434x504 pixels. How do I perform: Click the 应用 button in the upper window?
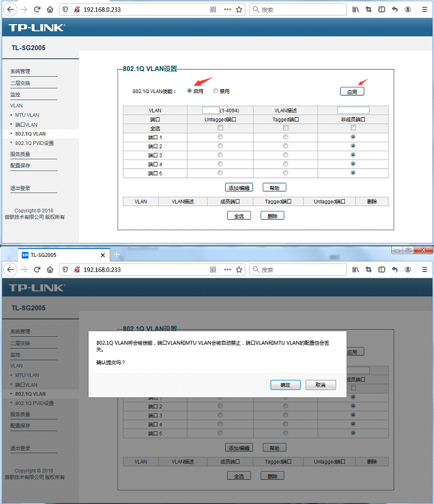pyautogui.click(x=352, y=92)
